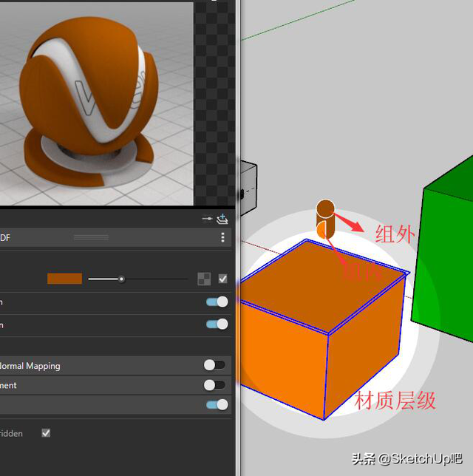The width and height of the screenshot is (473, 476).
Task: Click the 'ridden' label text
Action: 11,433
